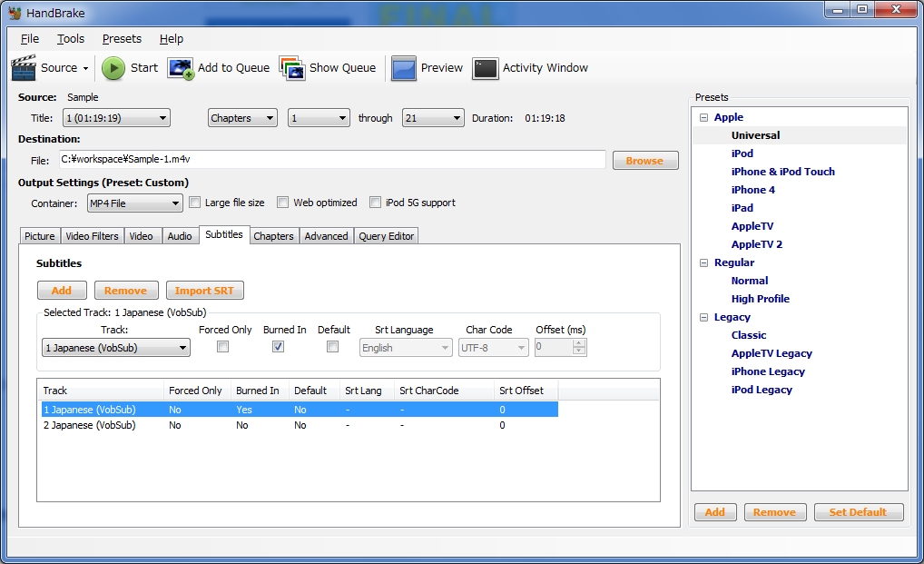Viewport: 924px width, 564px height.
Task: Switch to the Video Filters tab
Action: tap(92, 236)
